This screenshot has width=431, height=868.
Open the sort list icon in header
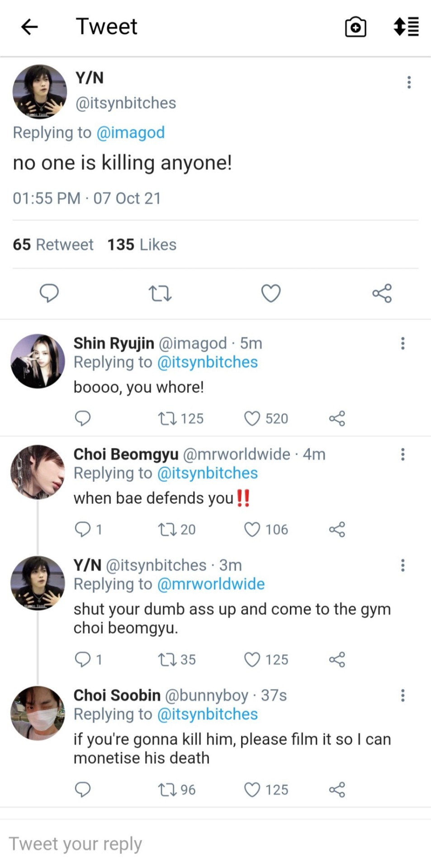click(406, 27)
